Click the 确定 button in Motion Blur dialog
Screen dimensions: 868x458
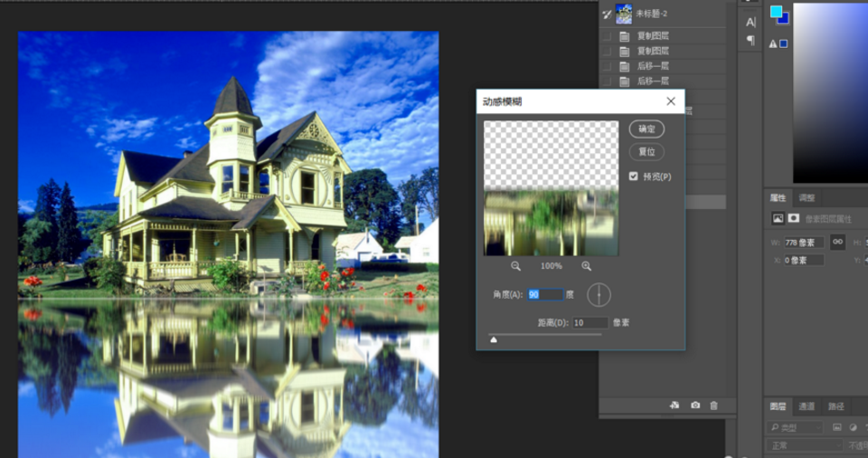646,129
